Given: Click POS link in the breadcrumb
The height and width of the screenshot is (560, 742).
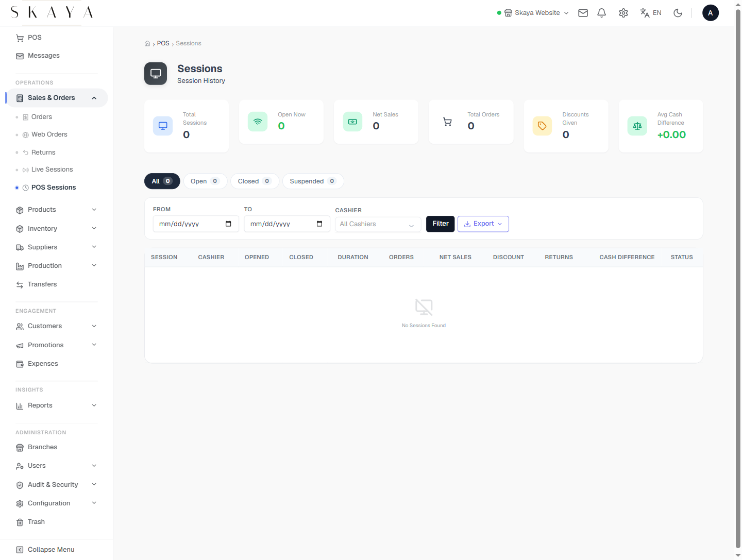Looking at the screenshot, I should pyautogui.click(x=163, y=43).
